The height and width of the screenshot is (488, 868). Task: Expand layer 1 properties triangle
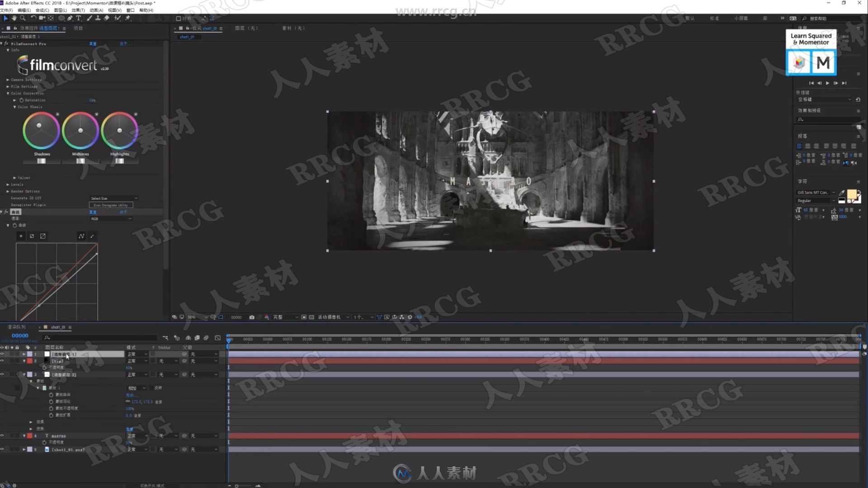(x=24, y=354)
